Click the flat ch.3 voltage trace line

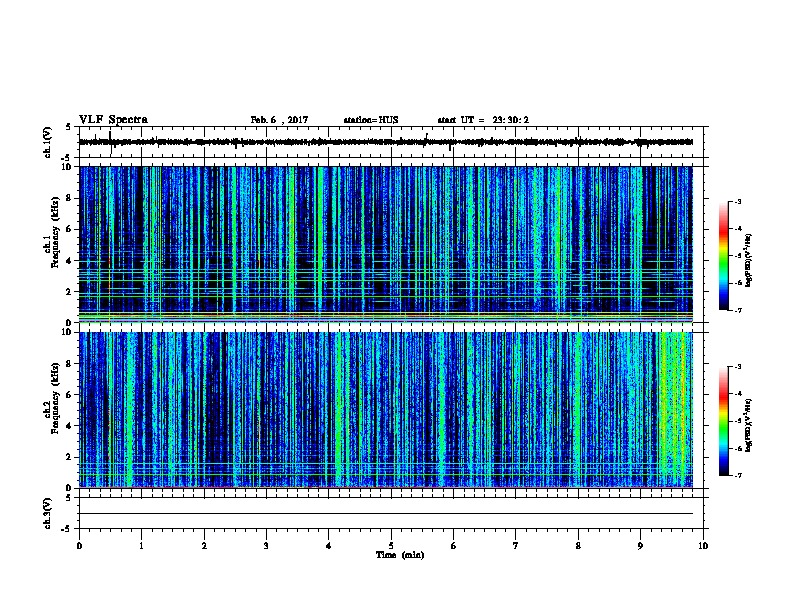tap(385, 514)
